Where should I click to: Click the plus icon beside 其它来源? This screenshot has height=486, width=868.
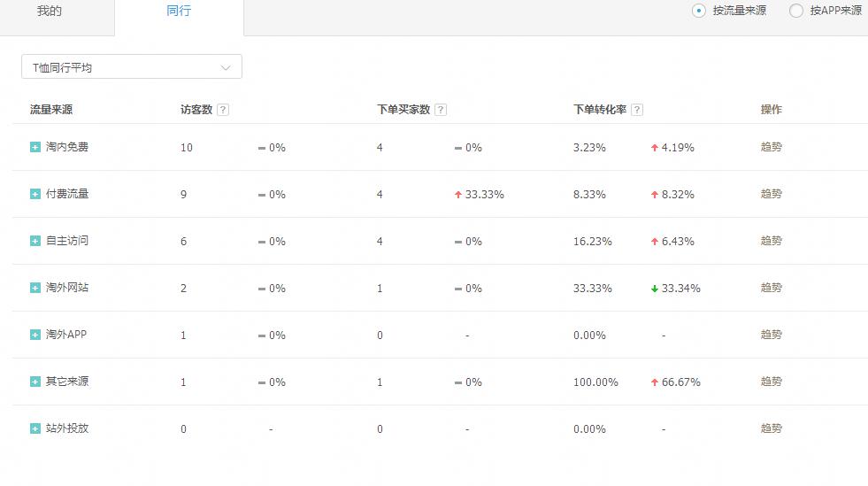35,382
